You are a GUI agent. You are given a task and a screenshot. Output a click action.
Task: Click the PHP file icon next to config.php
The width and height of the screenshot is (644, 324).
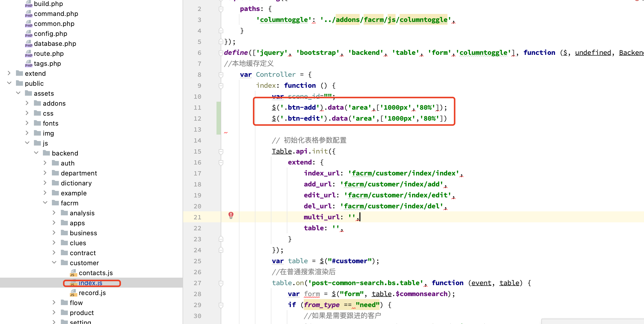click(x=28, y=34)
